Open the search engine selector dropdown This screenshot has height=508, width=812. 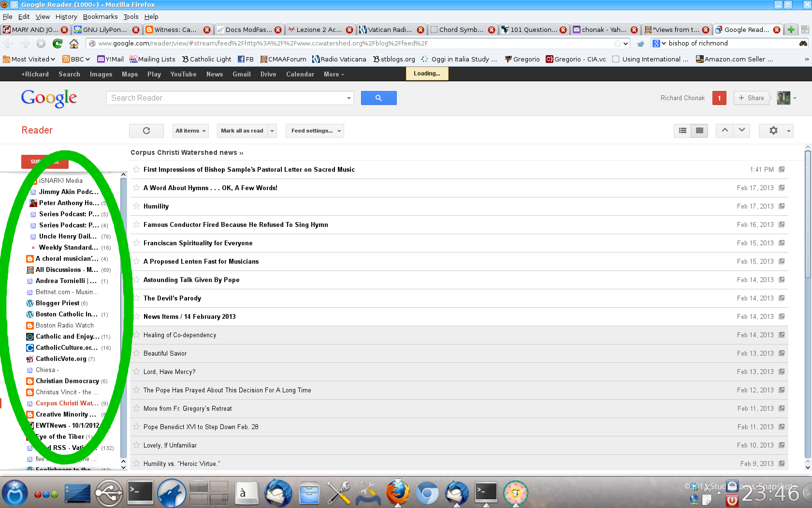(x=660, y=44)
